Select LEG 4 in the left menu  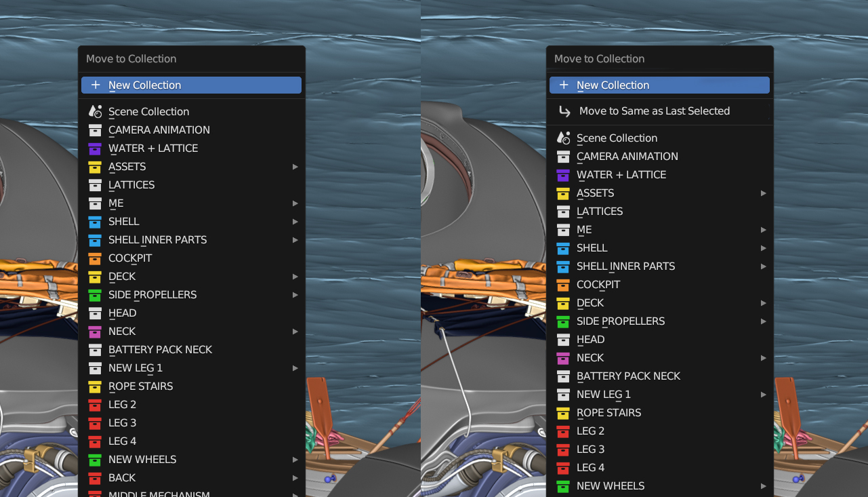click(191, 441)
